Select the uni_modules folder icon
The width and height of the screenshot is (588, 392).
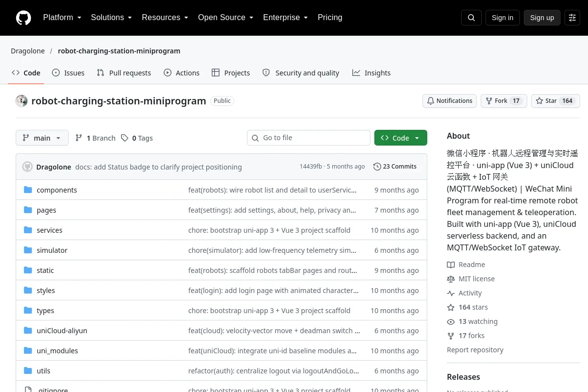(28, 350)
